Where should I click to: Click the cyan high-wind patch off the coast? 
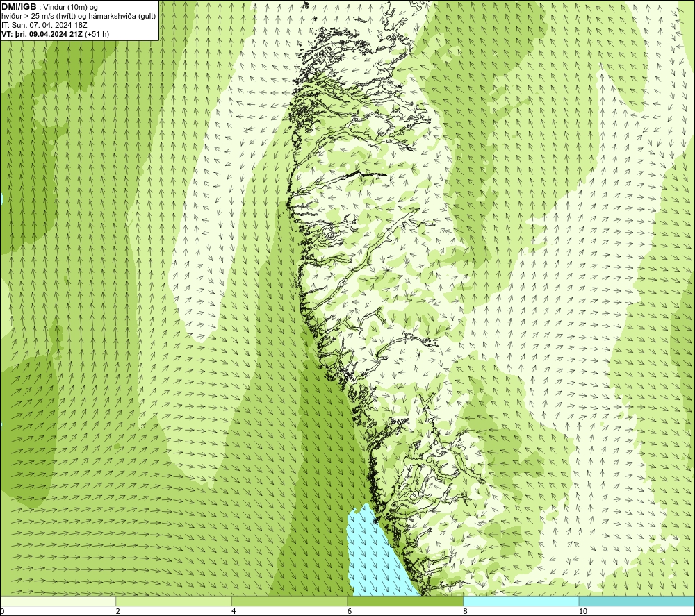tap(377, 558)
